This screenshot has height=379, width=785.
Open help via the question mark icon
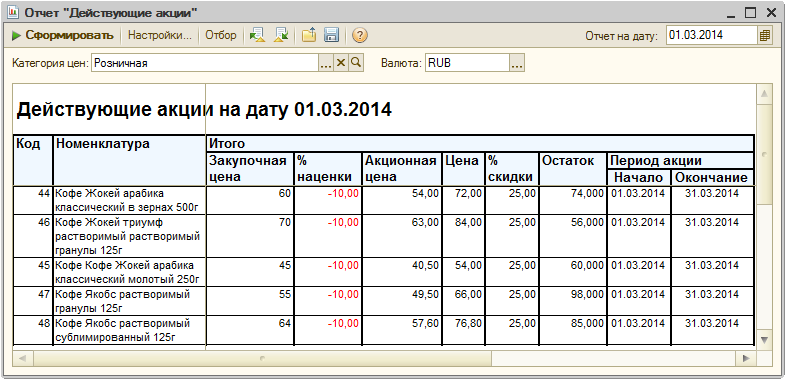[359, 36]
